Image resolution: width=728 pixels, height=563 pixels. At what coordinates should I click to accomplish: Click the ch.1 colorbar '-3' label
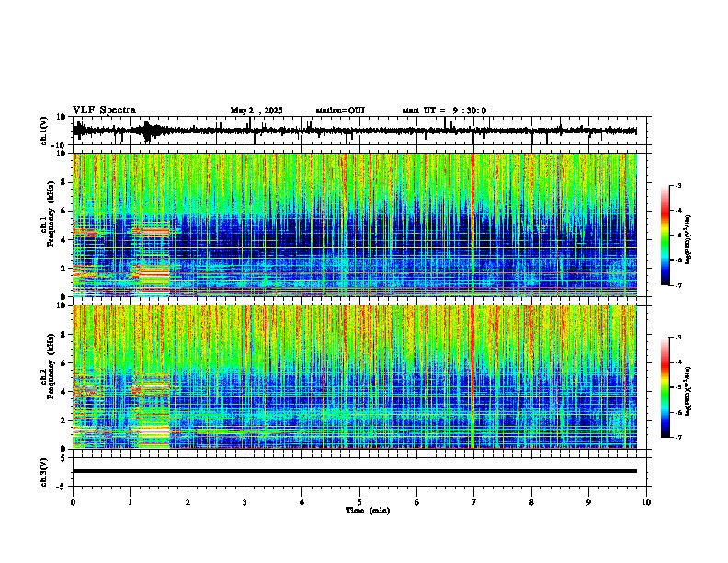[x=678, y=186]
